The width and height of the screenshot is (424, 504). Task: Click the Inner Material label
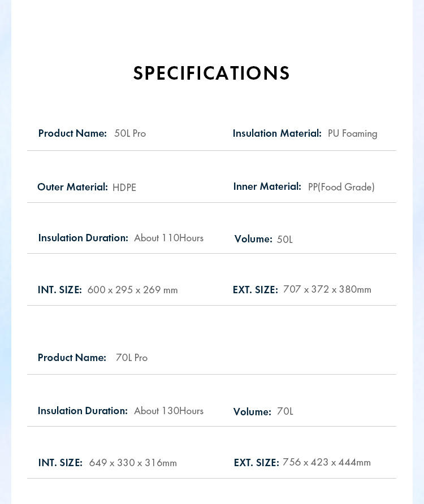[x=267, y=186]
